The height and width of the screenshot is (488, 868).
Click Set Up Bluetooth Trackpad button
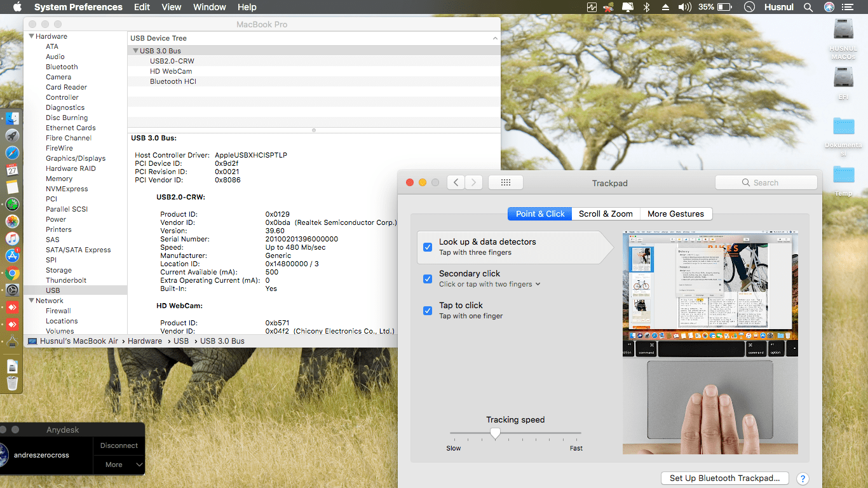point(725,478)
